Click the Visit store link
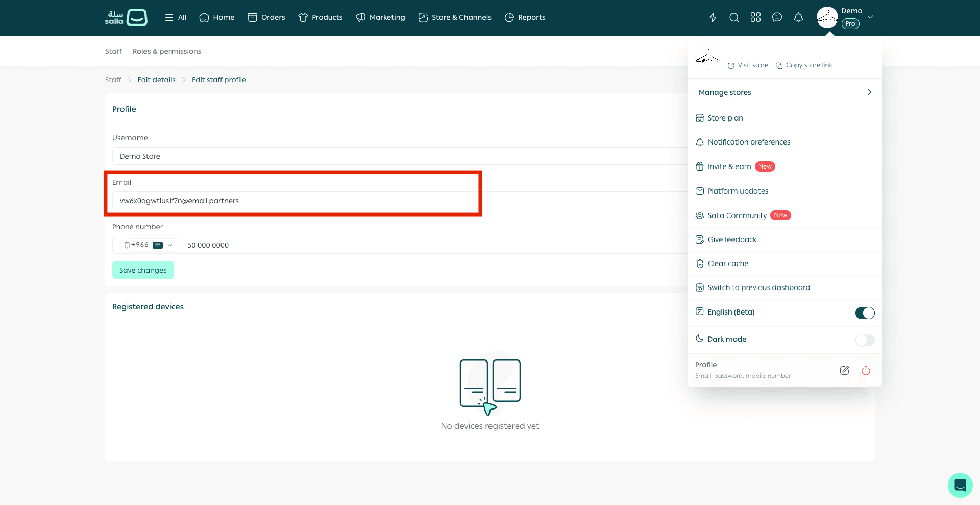 point(748,65)
